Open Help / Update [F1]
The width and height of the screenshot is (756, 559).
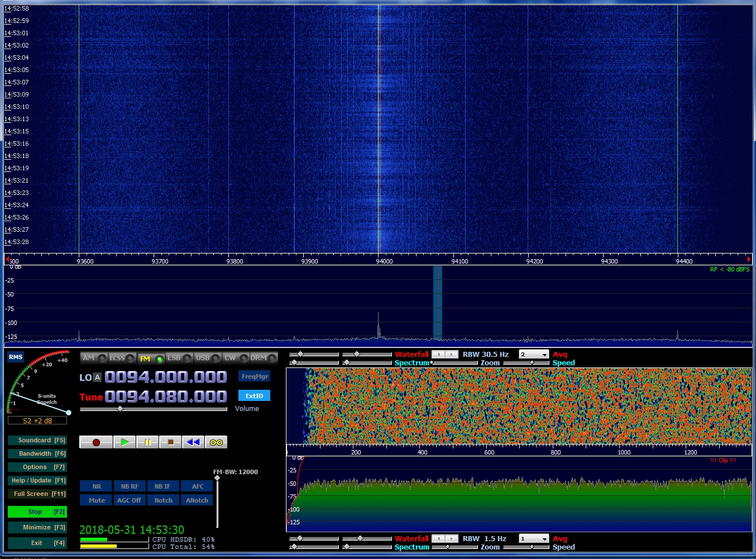pyautogui.click(x=37, y=480)
